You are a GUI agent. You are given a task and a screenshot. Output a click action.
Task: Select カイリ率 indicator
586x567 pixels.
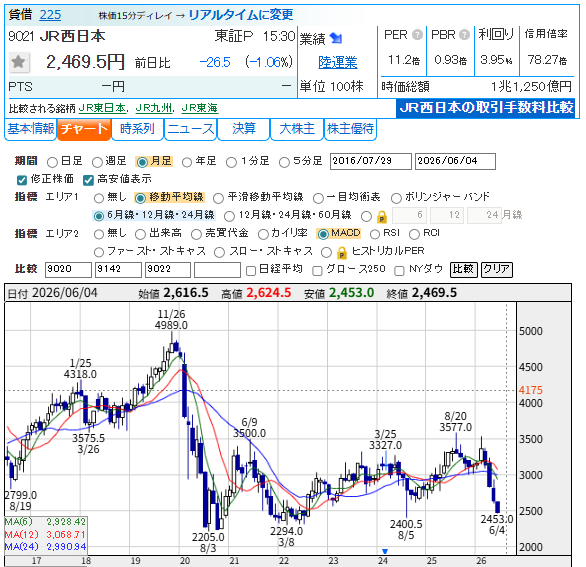[x=263, y=234]
